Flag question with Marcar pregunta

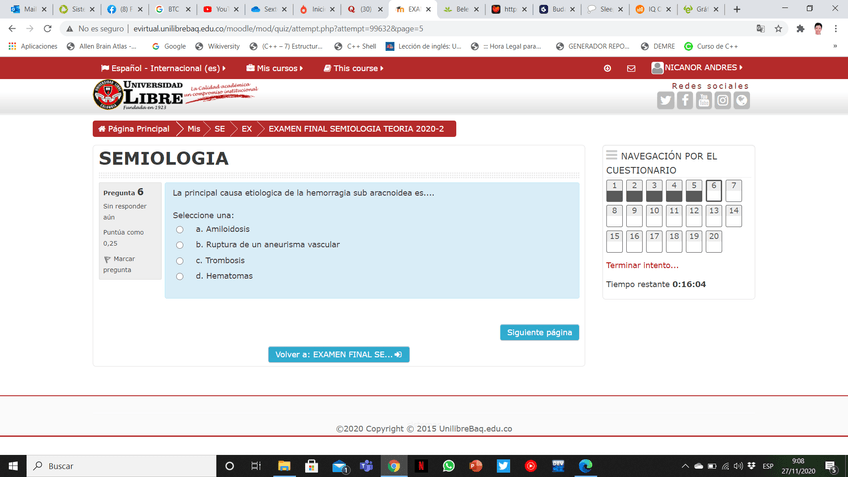point(119,264)
